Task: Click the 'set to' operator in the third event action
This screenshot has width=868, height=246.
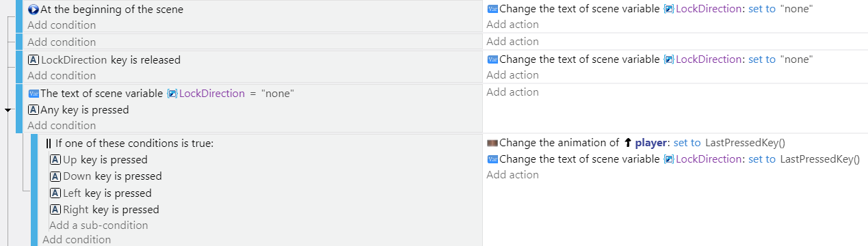Action: (x=762, y=59)
